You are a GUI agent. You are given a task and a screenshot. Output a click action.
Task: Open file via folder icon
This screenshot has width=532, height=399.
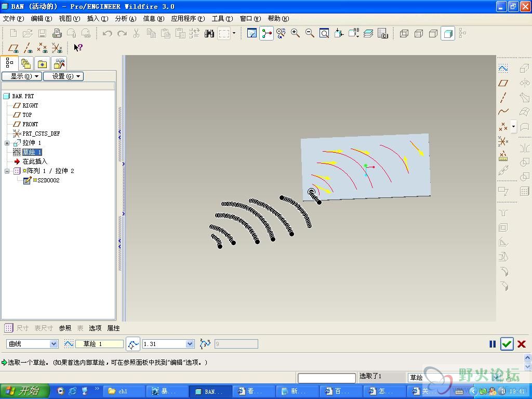coord(28,33)
